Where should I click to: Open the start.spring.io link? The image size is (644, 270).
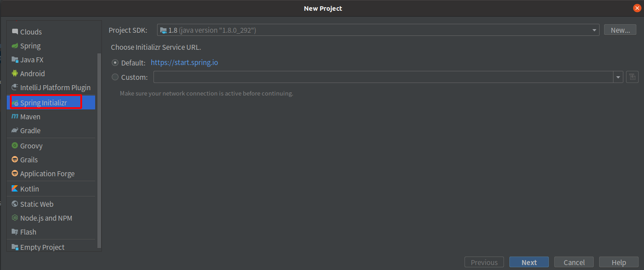pyautogui.click(x=184, y=63)
